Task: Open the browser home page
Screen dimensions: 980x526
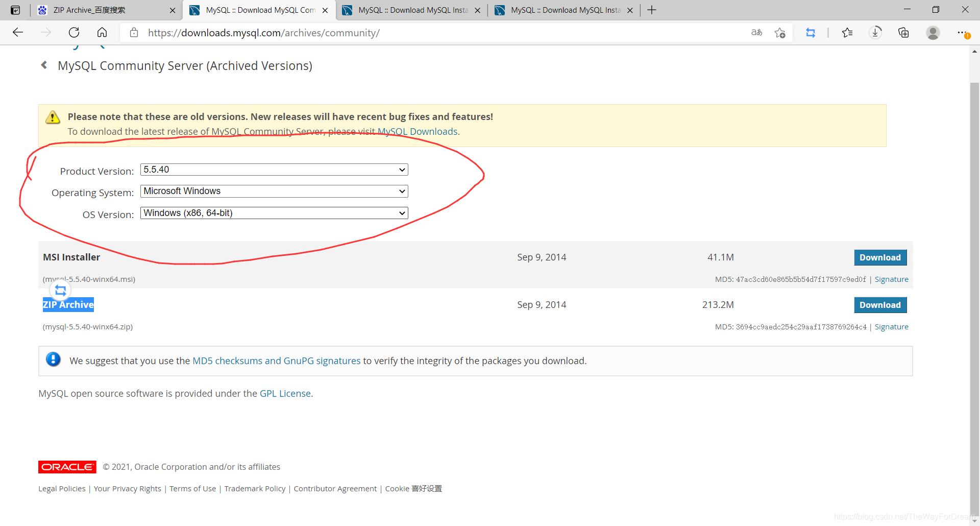Action: [102, 33]
